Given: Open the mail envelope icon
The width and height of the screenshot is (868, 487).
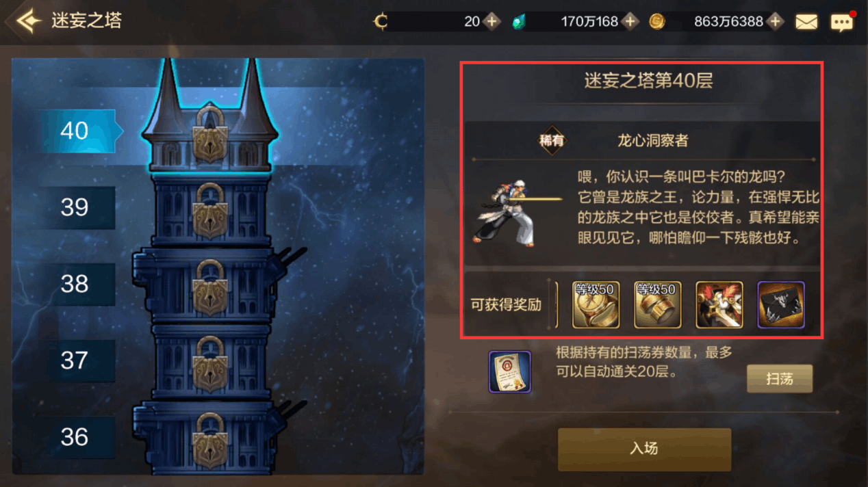Looking at the screenshot, I should [806, 22].
